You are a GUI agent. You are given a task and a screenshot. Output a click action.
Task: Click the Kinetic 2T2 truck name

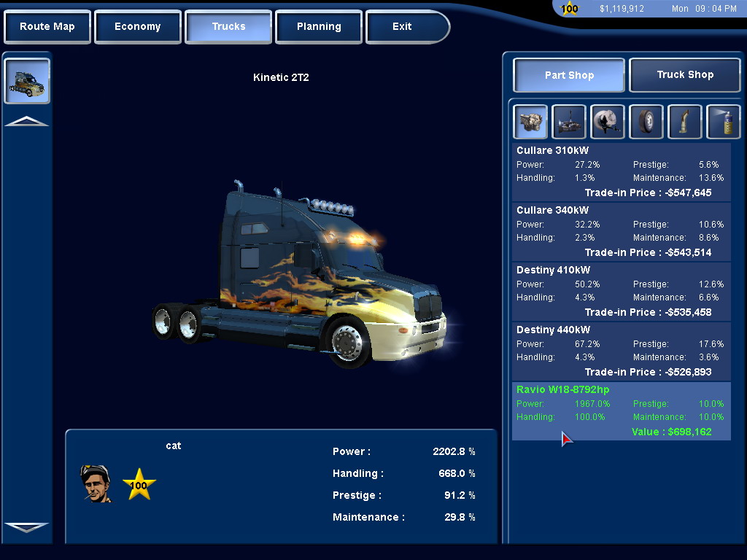[281, 77]
